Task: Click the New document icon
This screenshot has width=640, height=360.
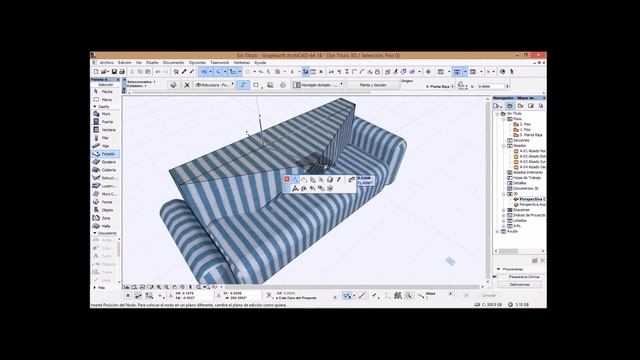Action: pyautogui.click(x=96, y=72)
